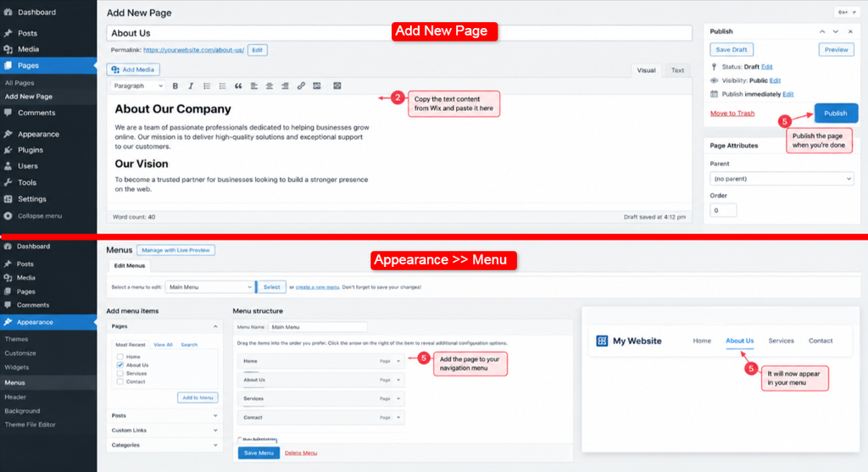
Task: Click the insert link icon
Action: pos(301,86)
